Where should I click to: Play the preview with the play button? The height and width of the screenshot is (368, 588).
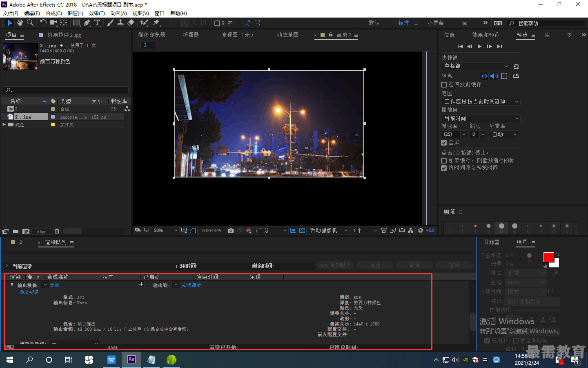pos(479,47)
